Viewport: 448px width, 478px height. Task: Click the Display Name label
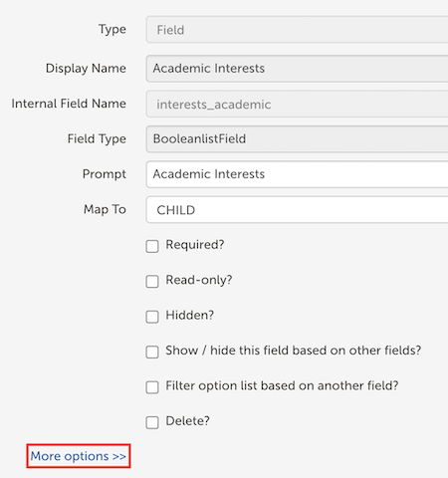86,69
